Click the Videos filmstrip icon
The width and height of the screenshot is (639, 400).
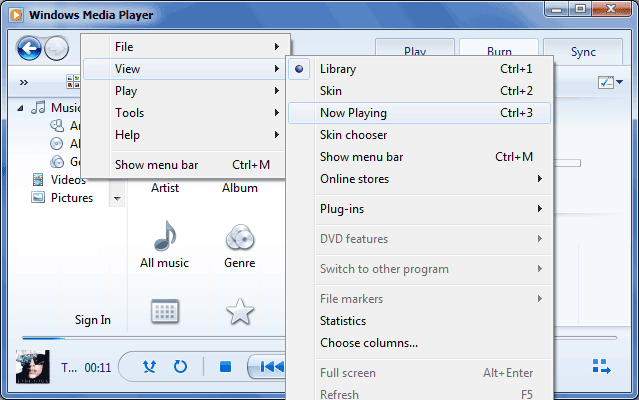[x=38, y=179]
